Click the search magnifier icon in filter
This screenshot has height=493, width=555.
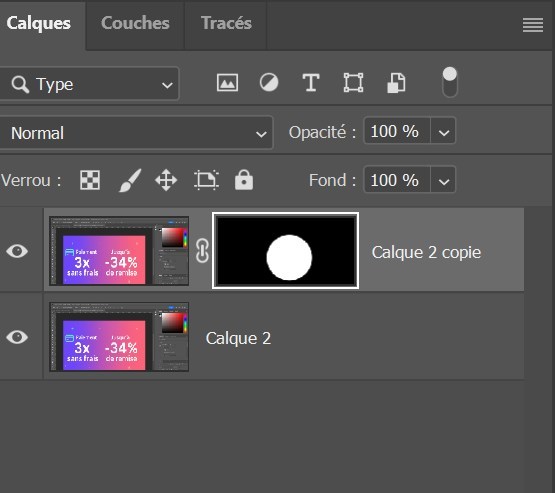[20, 84]
